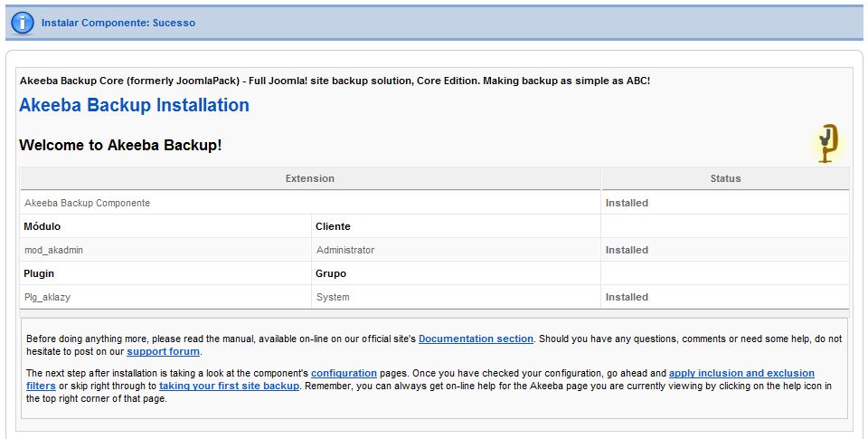Image resolution: width=868 pixels, height=439 pixels.
Task: Click the Akeeba Backup Core description line
Action: pyautogui.click(x=335, y=81)
